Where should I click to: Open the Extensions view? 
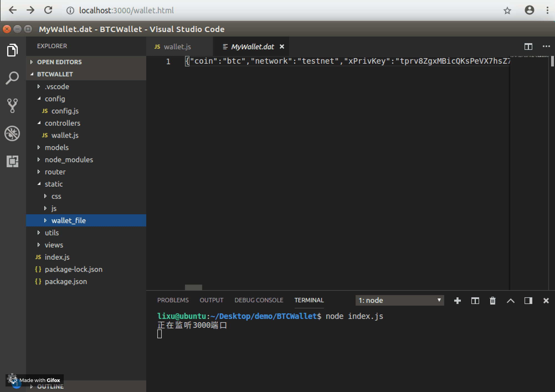(12, 161)
